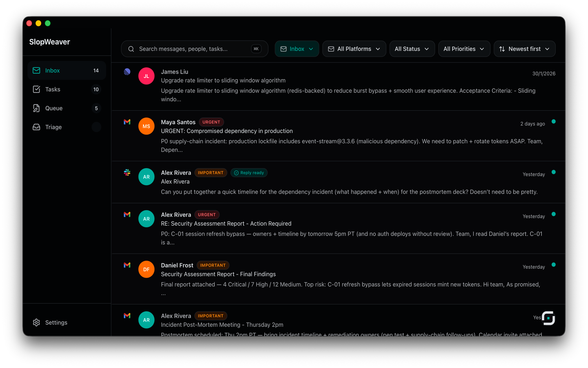This screenshot has width=588, height=368.
Task: Toggle the unread indicator on Daniel Frost's message
Action: point(554,265)
